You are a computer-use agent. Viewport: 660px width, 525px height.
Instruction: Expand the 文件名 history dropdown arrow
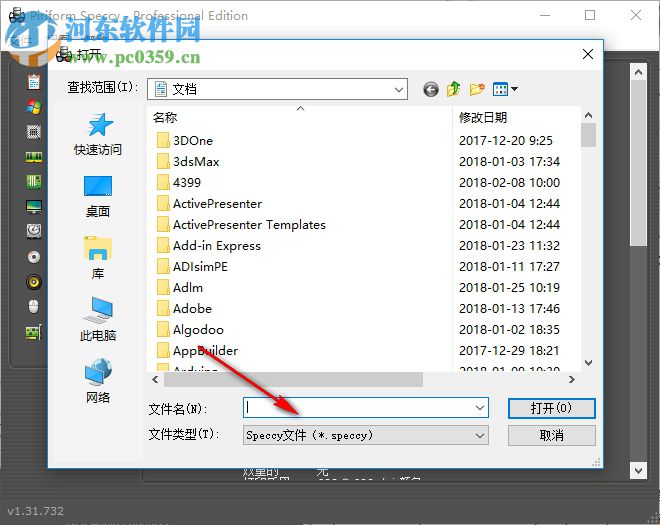tap(479, 408)
